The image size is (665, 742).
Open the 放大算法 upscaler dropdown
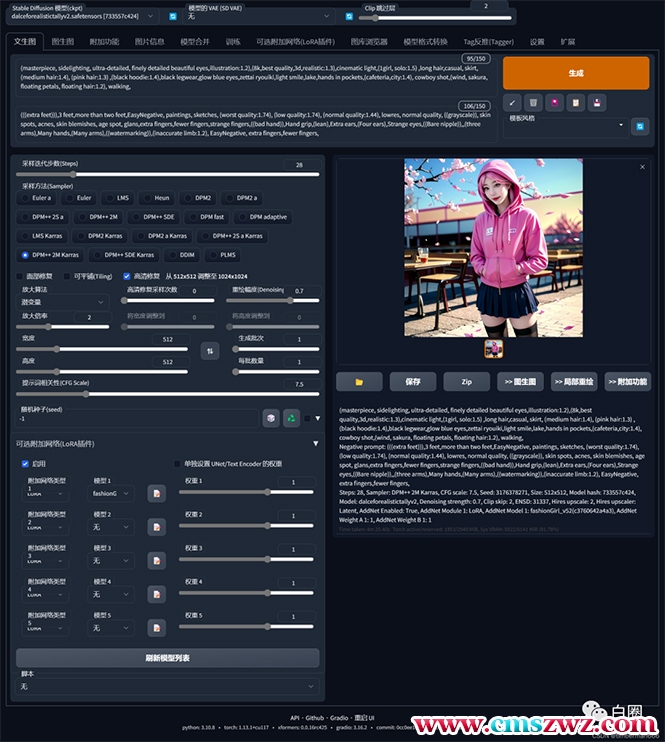pyautogui.click(x=62, y=301)
